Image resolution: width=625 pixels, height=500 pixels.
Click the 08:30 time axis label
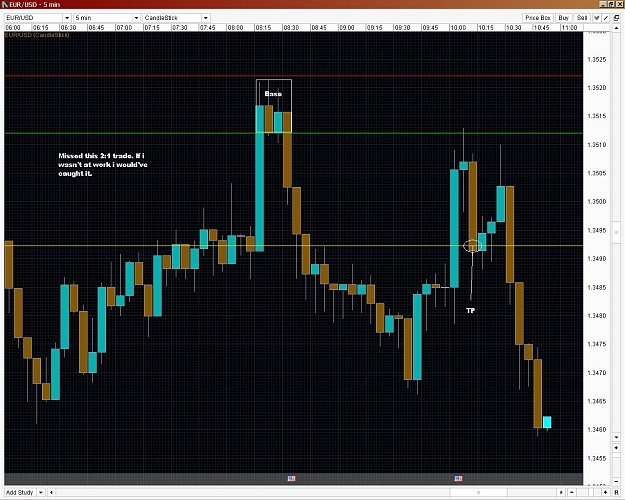[291, 28]
